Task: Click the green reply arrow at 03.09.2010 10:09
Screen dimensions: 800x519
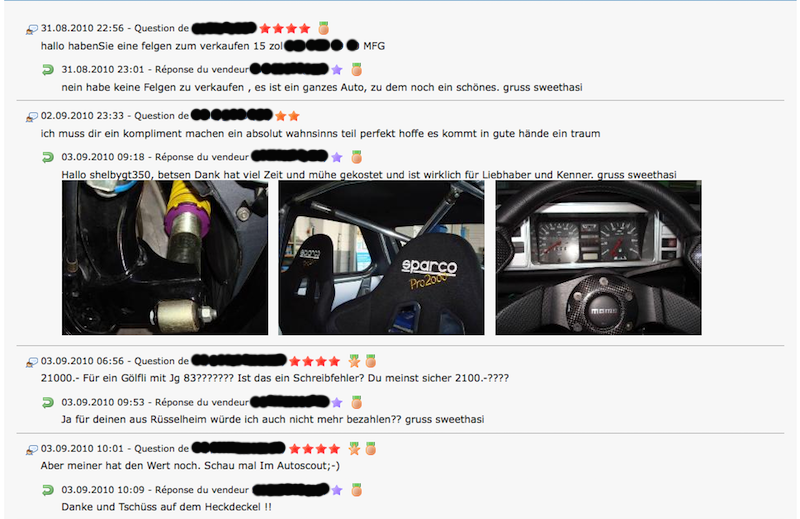Action: 47,490
